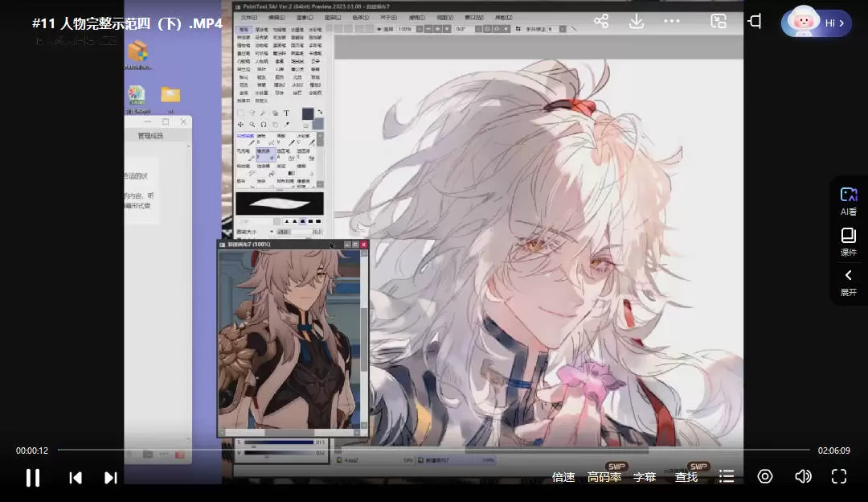Open the brush size multiplier dropdown arrow

pos(272,232)
